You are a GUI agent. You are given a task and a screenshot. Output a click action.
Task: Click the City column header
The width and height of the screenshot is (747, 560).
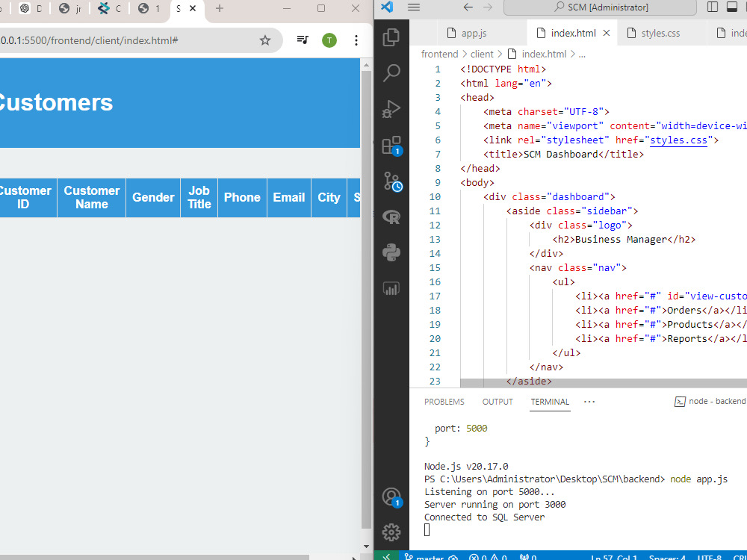329,198
